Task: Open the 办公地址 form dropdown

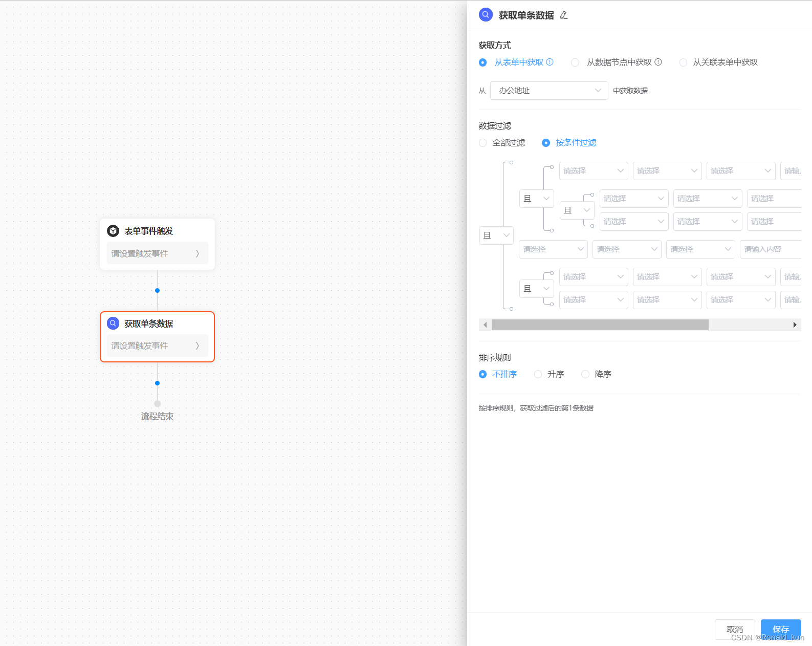Action: 549,91
